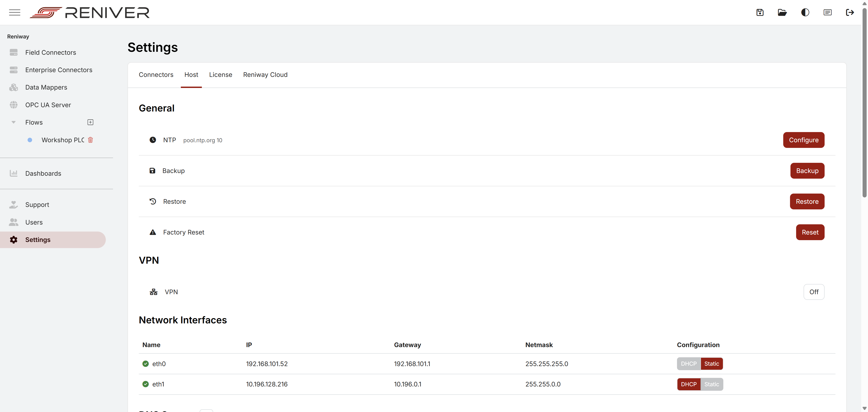Set eth1 configuration to Static
Screen dimensions: 868x412
click(x=712, y=384)
